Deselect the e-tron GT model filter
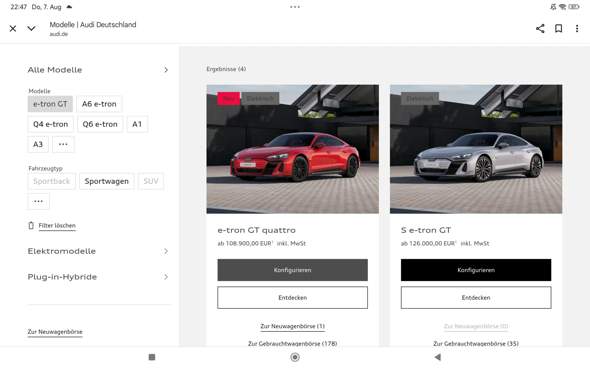The image size is (590, 368). pos(50,104)
